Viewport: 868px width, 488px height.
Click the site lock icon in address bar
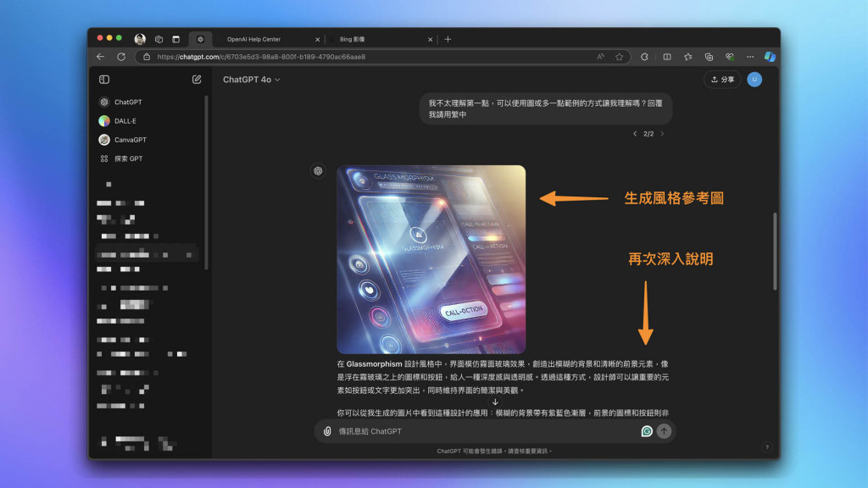coord(147,57)
